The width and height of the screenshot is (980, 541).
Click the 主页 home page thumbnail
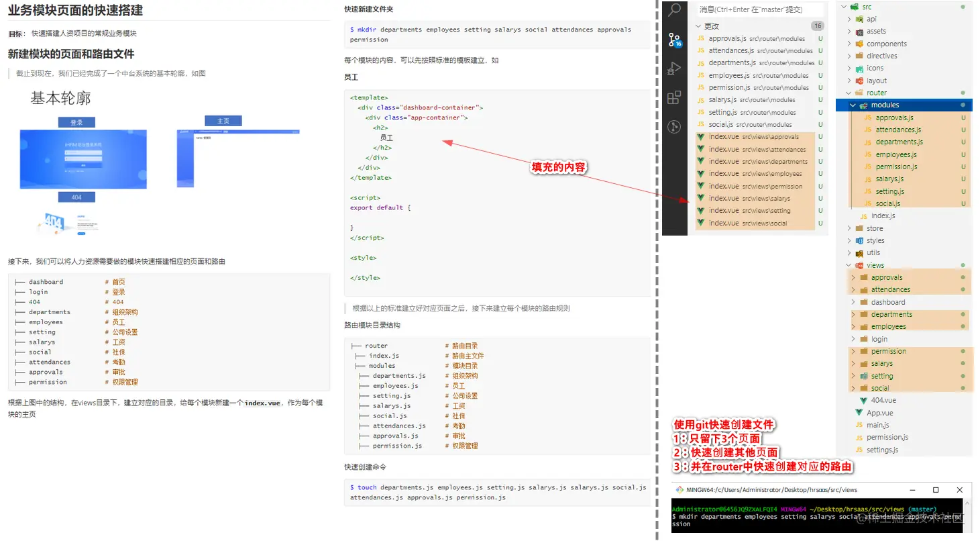point(237,158)
